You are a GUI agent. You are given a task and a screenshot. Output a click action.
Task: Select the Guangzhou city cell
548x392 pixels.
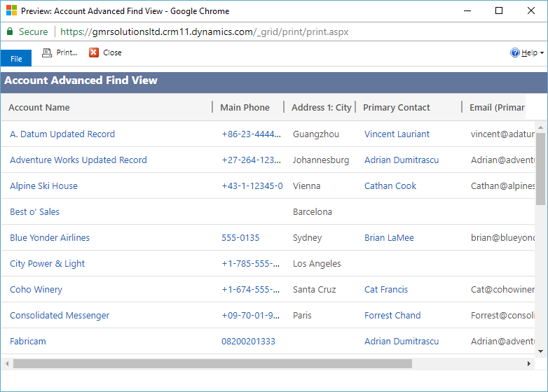click(316, 134)
